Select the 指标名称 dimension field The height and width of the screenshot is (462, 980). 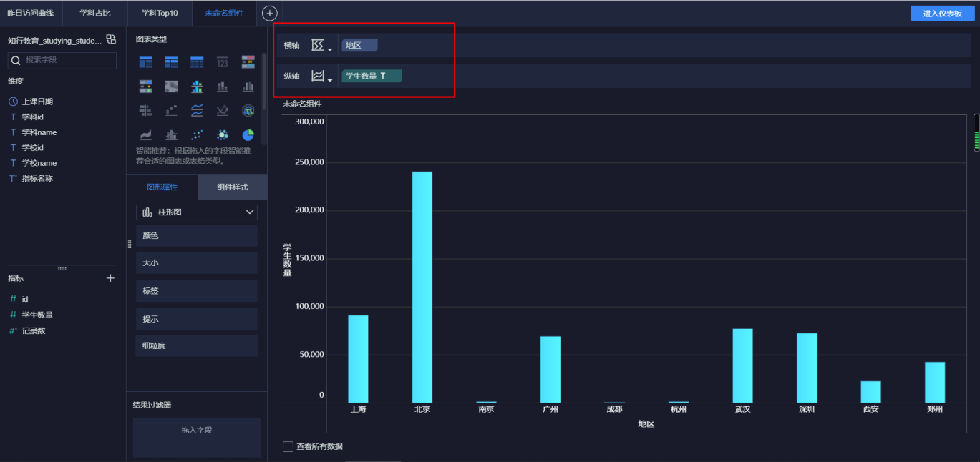click(37, 178)
